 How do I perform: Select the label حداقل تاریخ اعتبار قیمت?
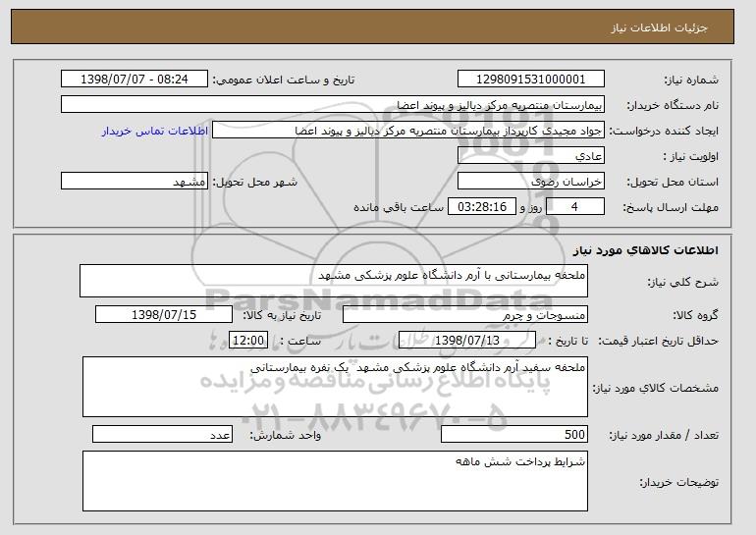click(x=659, y=341)
